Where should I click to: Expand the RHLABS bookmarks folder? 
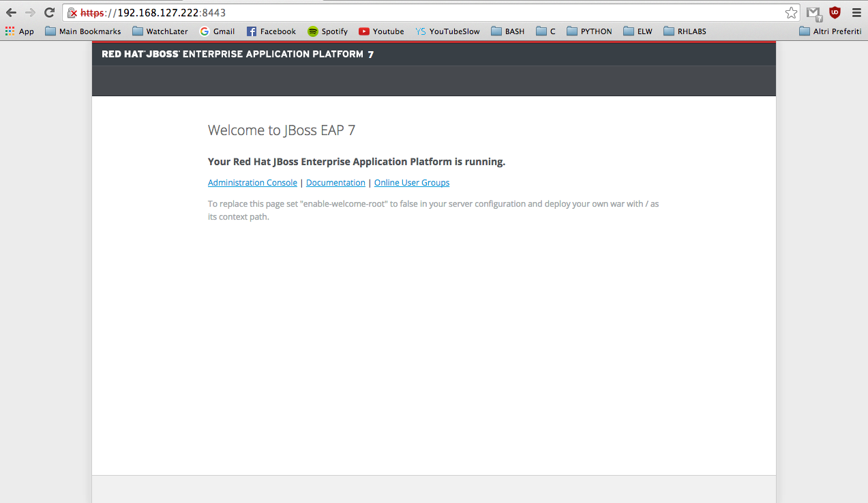point(685,31)
